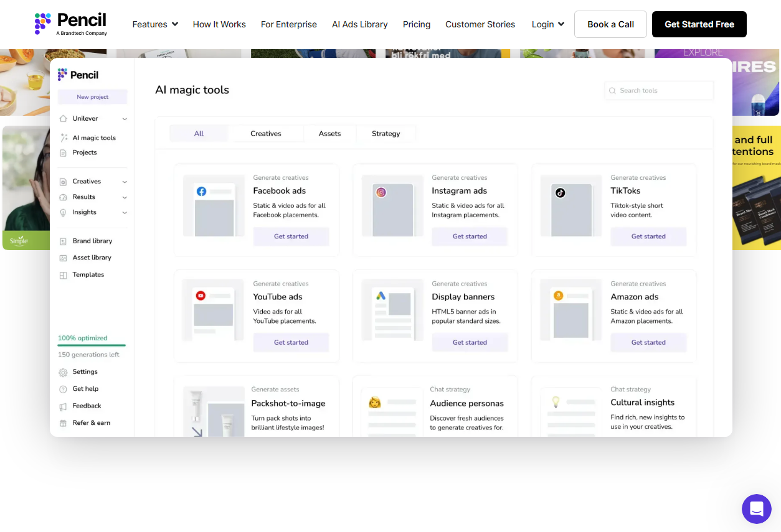Click the Settings gear icon
This screenshot has width=781, height=532.
click(63, 372)
